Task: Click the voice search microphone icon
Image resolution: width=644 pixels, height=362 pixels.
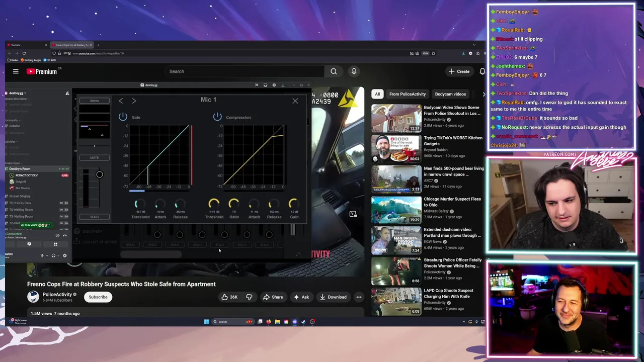Action: pyautogui.click(x=354, y=71)
